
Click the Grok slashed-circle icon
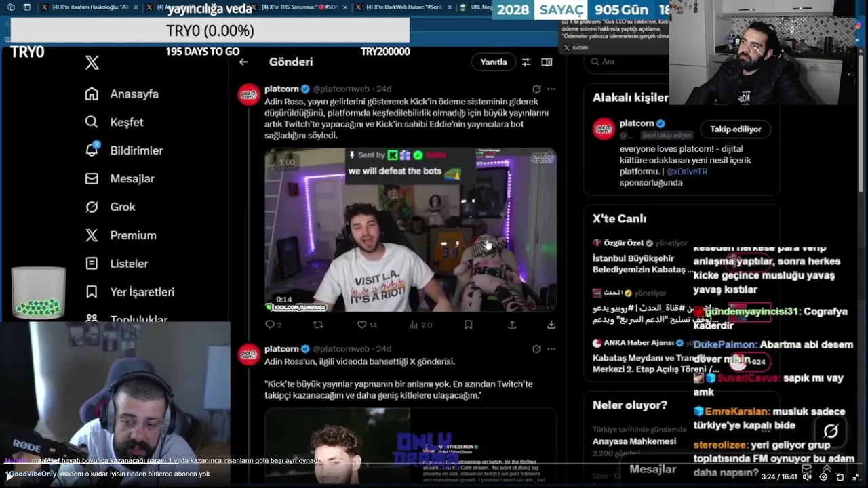tap(92, 207)
